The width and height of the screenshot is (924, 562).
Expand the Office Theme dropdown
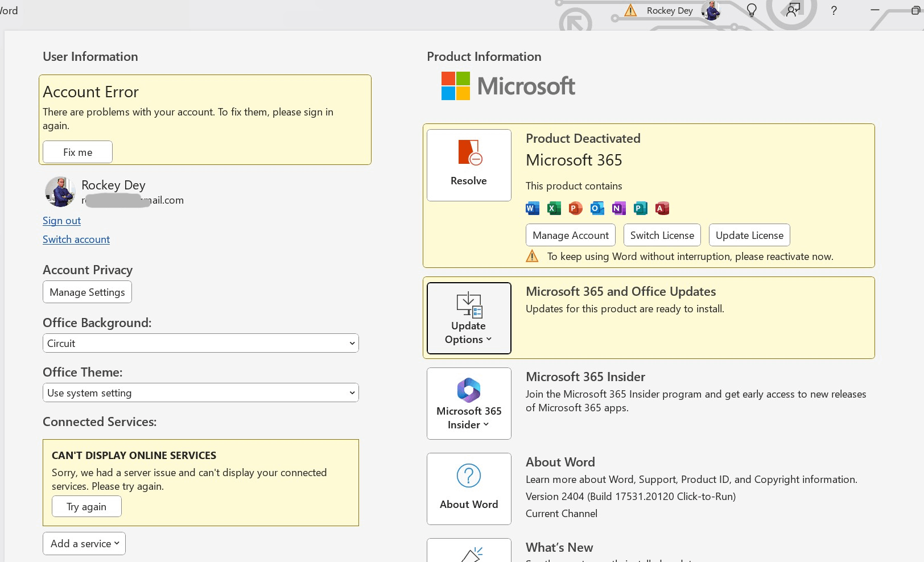(201, 392)
